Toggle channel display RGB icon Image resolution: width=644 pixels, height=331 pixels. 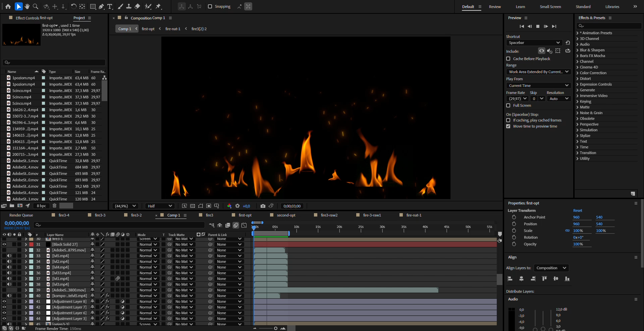point(229,206)
